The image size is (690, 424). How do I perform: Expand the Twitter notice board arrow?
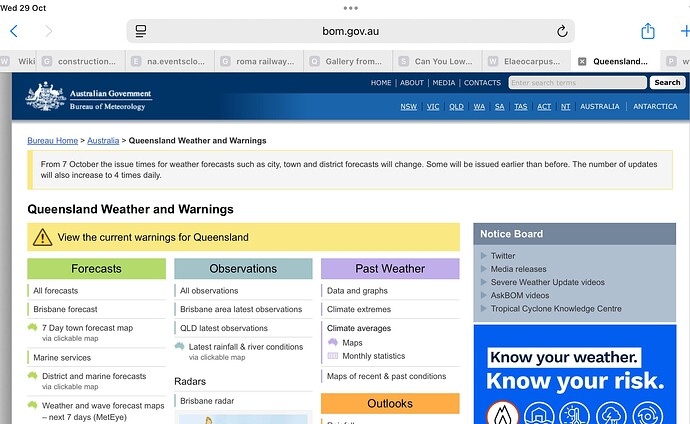click(x=484, y=256)
